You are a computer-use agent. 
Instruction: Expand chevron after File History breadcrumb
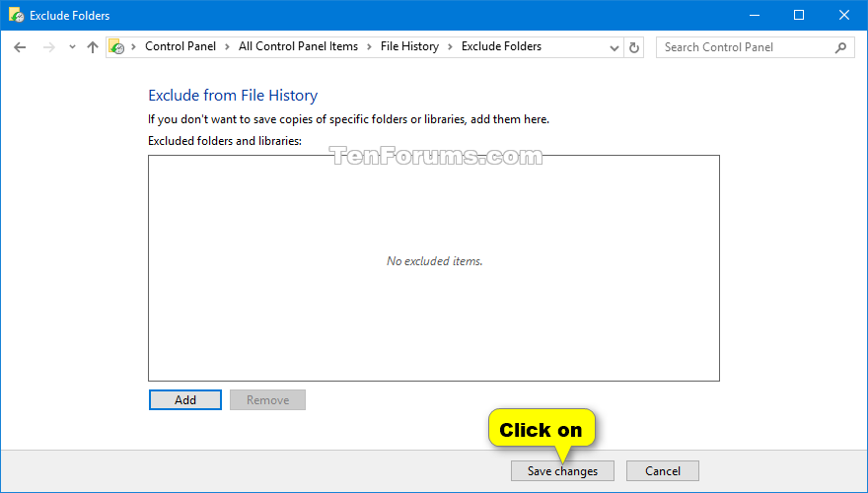450,47
